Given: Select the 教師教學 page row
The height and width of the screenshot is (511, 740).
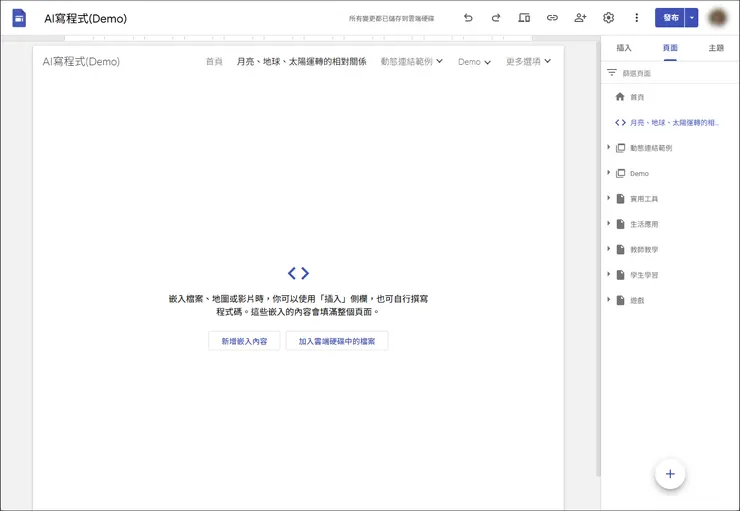Looking at the screenshot, I should pos(669,250).
